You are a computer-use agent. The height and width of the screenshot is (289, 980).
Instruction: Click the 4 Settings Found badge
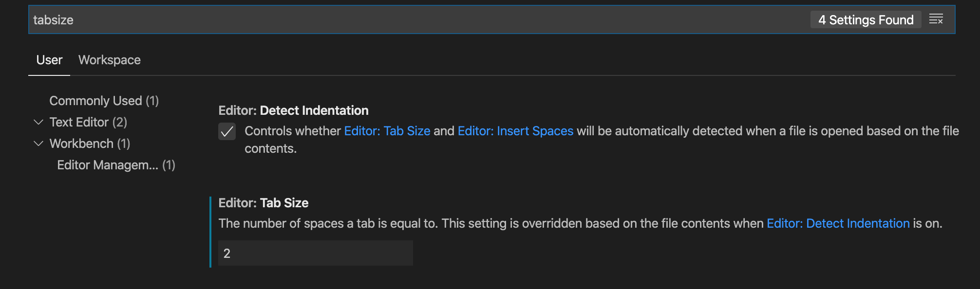point(866,19)
